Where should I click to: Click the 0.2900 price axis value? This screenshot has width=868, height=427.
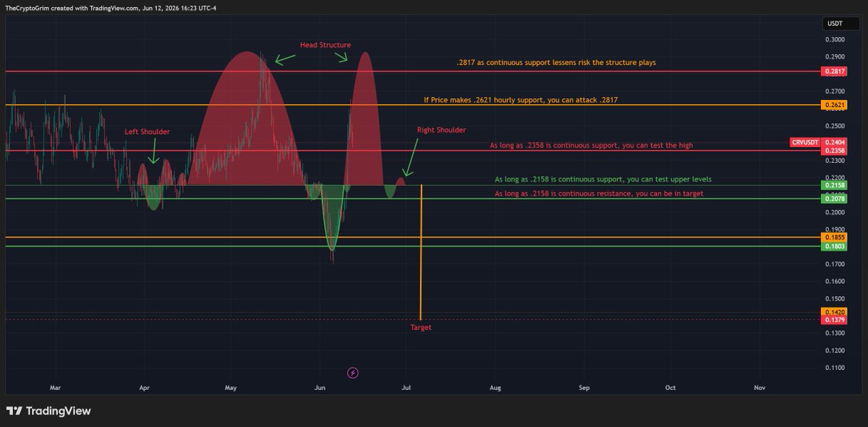(x=834, y=57)
